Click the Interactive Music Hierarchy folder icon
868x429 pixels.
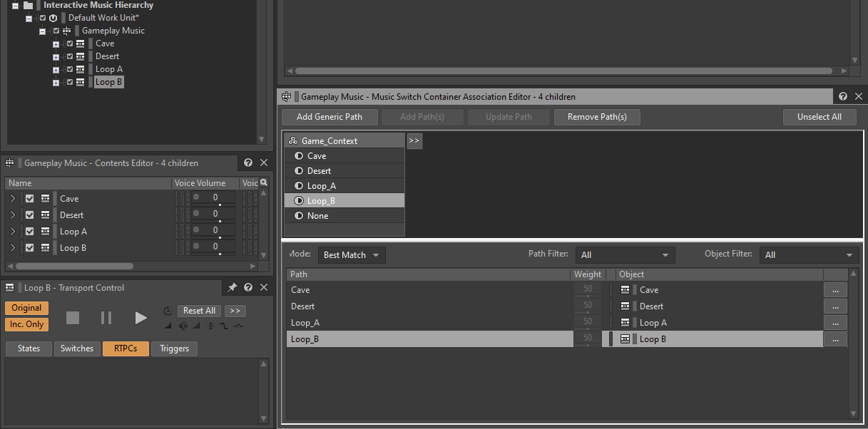tap(28, 5)
